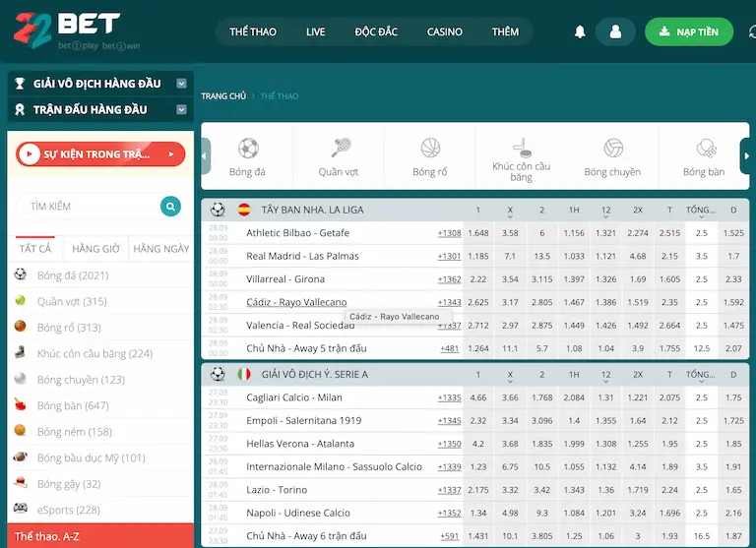Select Bóng bàn paddle icon in carousel
This screenshot has height=548, width=756.
(x=707, y=148)
